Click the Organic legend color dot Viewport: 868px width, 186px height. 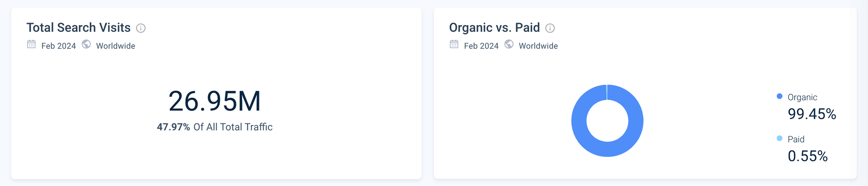pos(779,96)
